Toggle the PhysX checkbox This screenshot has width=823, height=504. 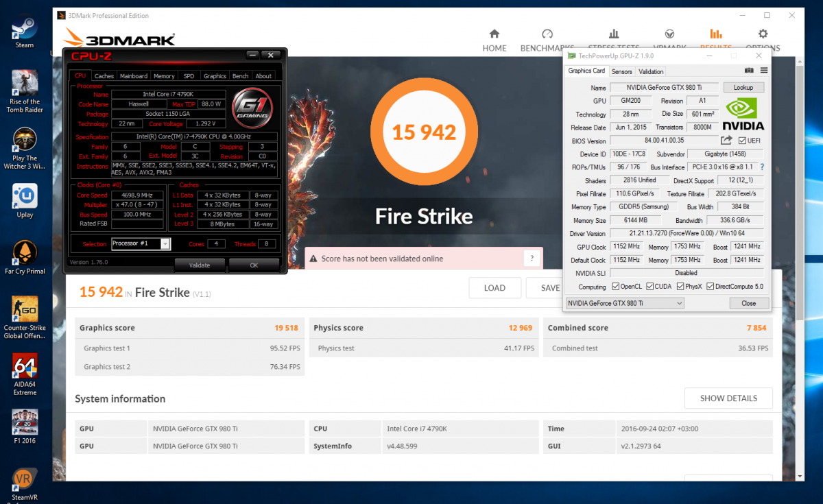[679, 287]
